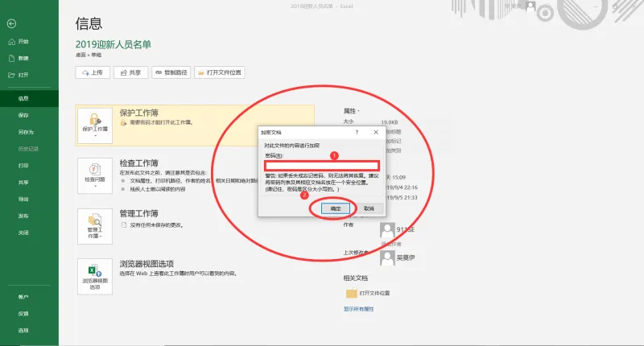
Task: Click the 取消 button in dialog
Action: [x=369, y=208]
